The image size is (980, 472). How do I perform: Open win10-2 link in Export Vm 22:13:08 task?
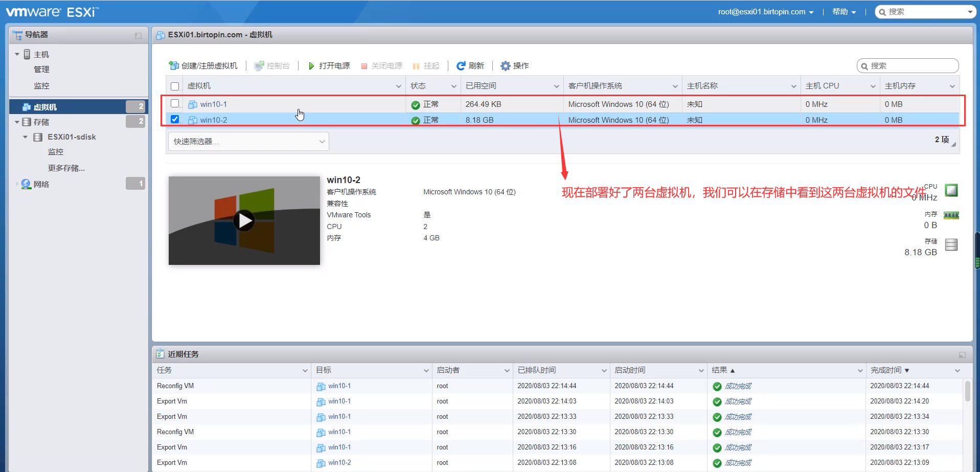pyautogui.click(x=339, y=463)
